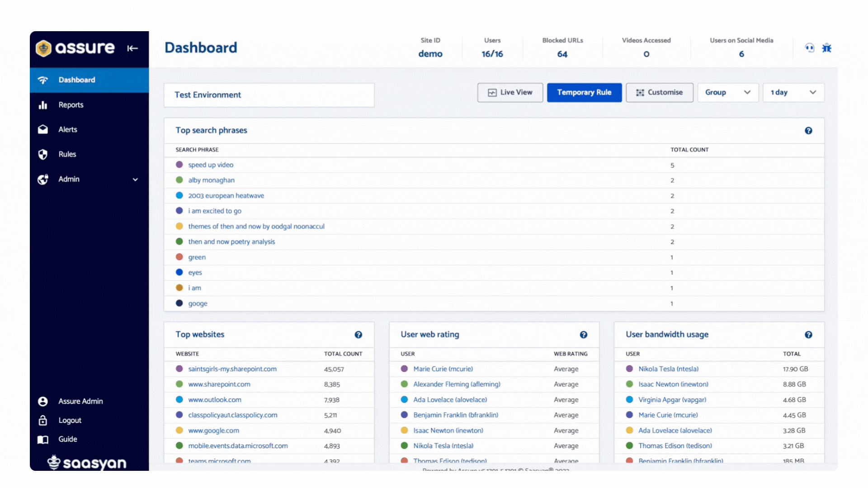Toggle the Temporary Rule button
868x488 pixels.
click(584, 92)
